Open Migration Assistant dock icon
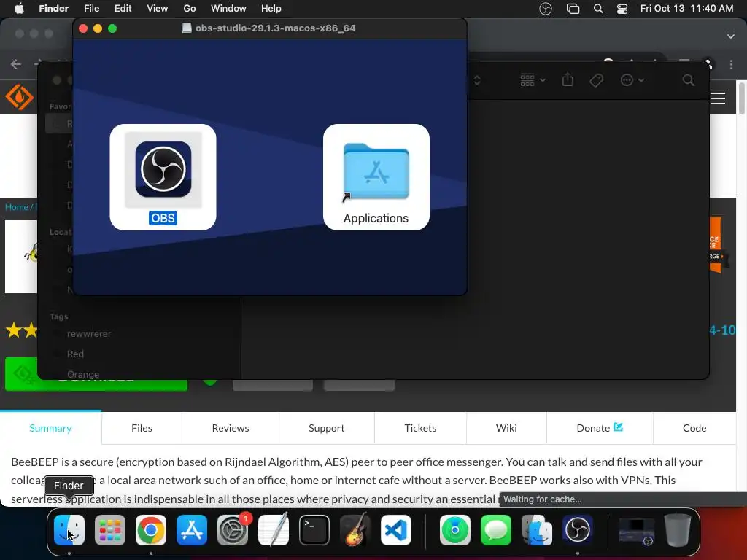Image resolution: width=747 pixels, height=560 pixels. [x=537, y=530]
